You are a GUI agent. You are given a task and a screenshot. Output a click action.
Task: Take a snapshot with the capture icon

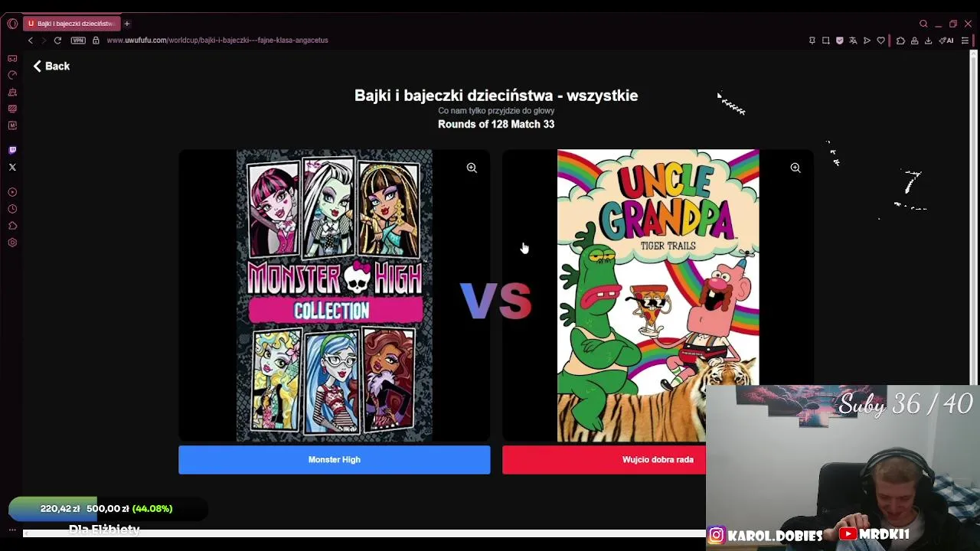tap(826, 41)
